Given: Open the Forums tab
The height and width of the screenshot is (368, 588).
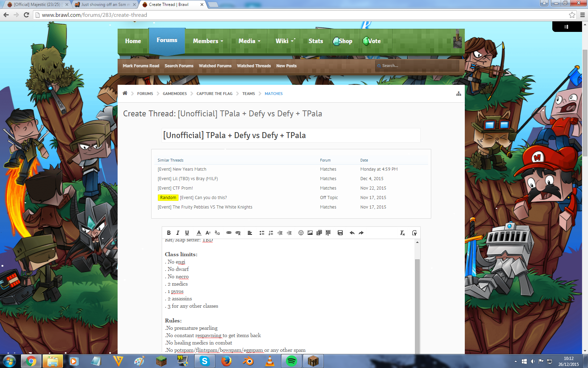Looking at the screenshot, I should (167, 40).
